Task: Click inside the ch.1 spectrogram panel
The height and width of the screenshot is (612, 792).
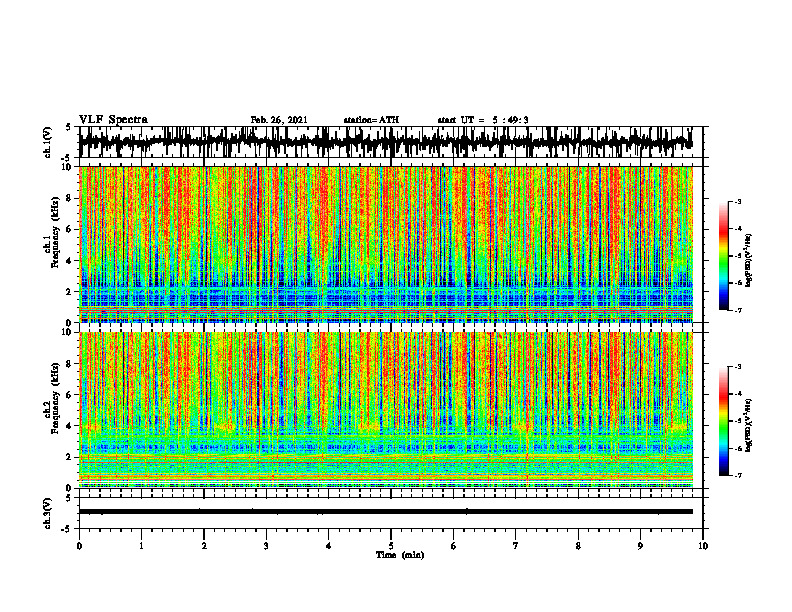Action: [386, 244]
